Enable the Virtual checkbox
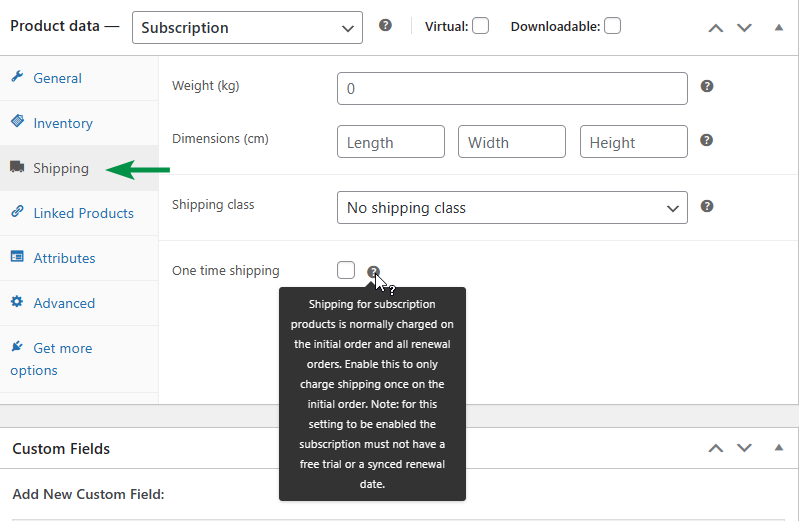 (480, 26)
